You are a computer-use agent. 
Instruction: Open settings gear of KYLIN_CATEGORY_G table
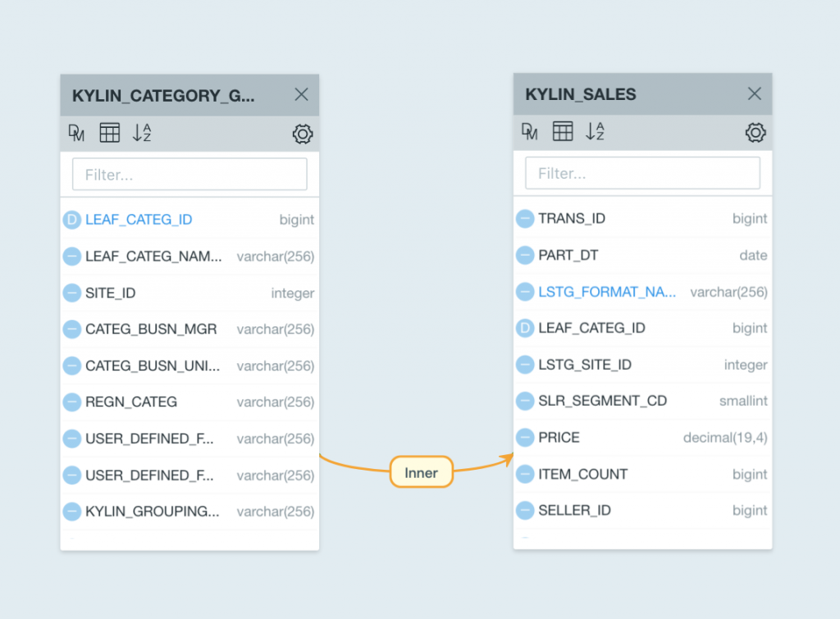click(x=302, y=134)
